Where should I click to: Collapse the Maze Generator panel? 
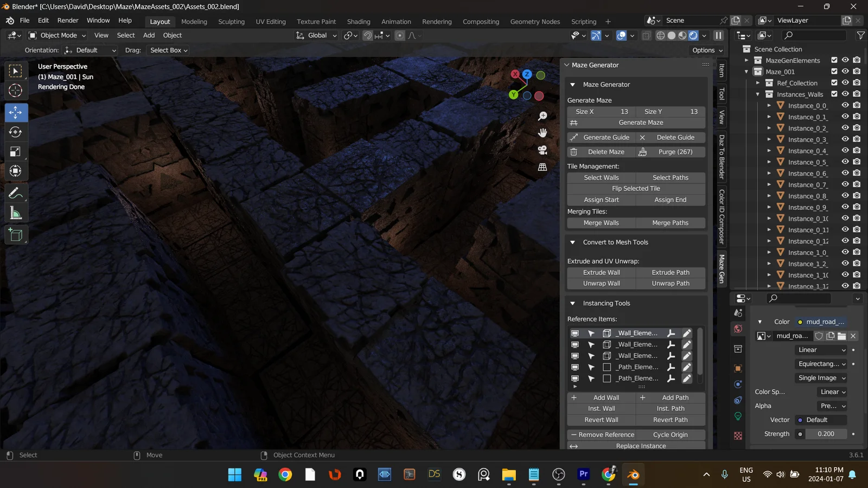pyautogui.click(x=572, y=85)
